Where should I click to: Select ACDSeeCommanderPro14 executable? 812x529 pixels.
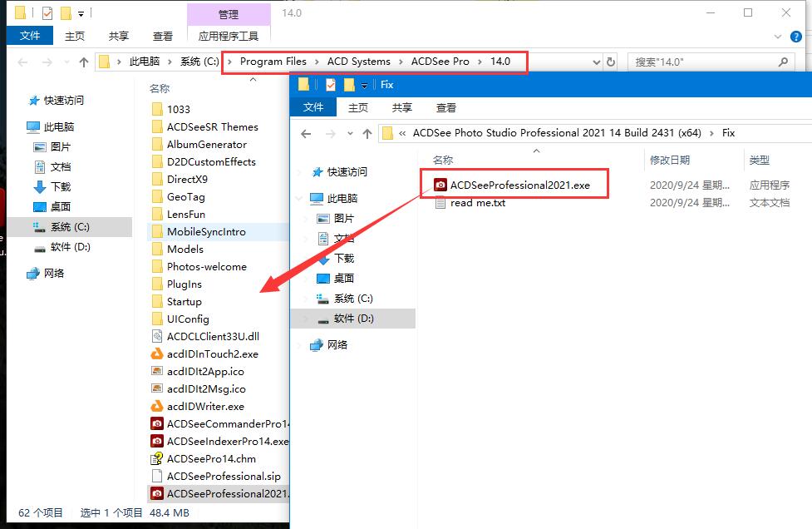220,424
